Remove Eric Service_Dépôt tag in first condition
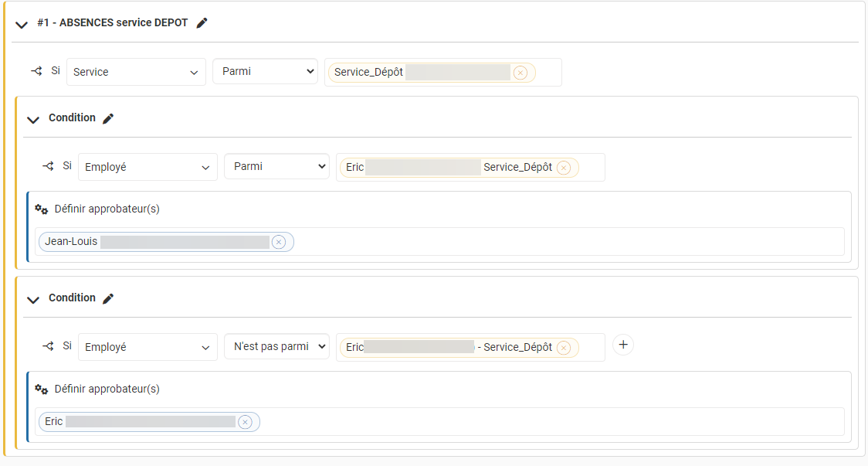The height and width of the screenshot is (466, 868). 563,168
